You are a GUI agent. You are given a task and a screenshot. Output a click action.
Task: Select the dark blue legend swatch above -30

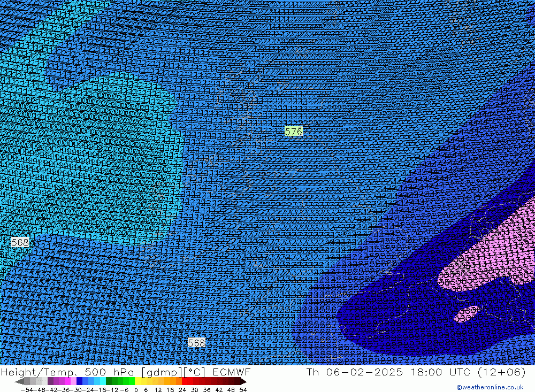(x=80, y=381)
